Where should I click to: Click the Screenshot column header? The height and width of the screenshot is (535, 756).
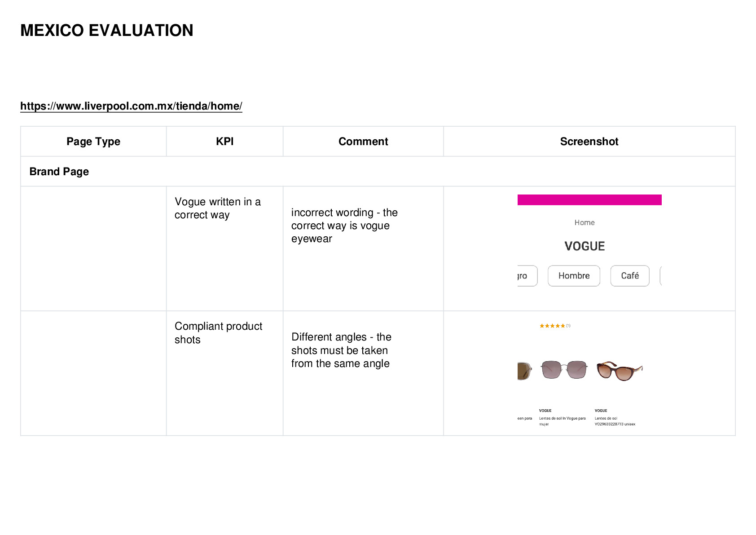coord(589,141)
